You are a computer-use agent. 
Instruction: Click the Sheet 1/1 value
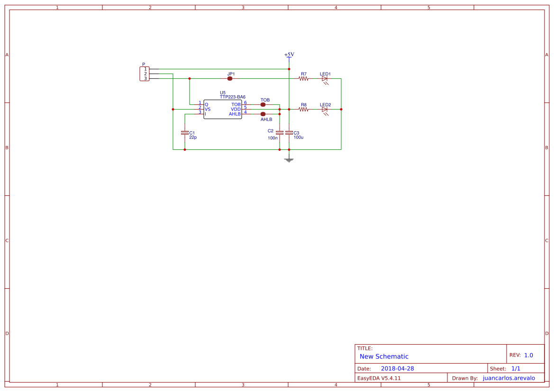[516, 369]
